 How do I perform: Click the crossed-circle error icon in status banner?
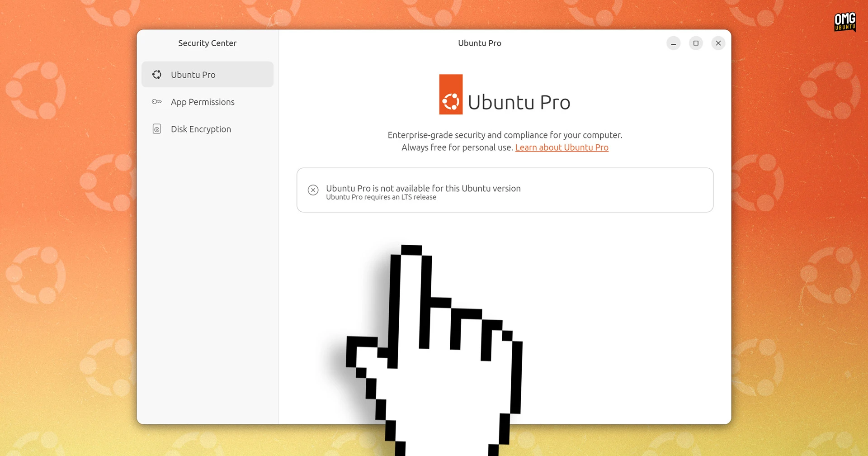click(313, 190)
